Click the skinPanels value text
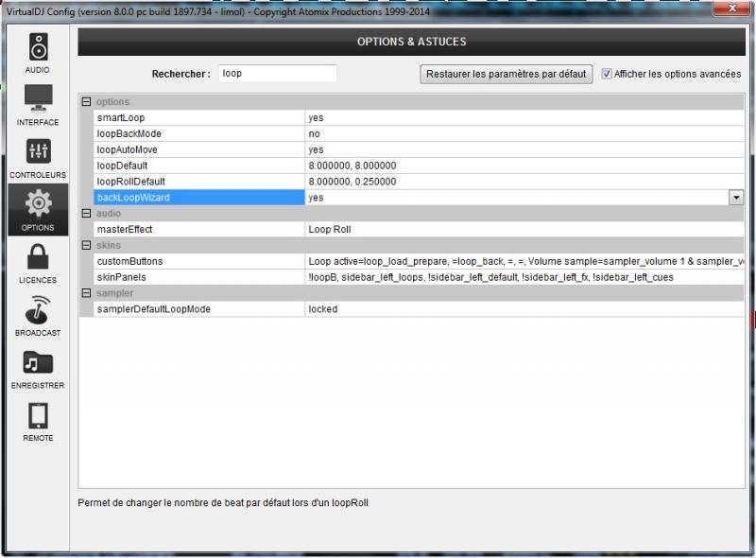This screenshot has height=558, width=756. tap(490, 277)
